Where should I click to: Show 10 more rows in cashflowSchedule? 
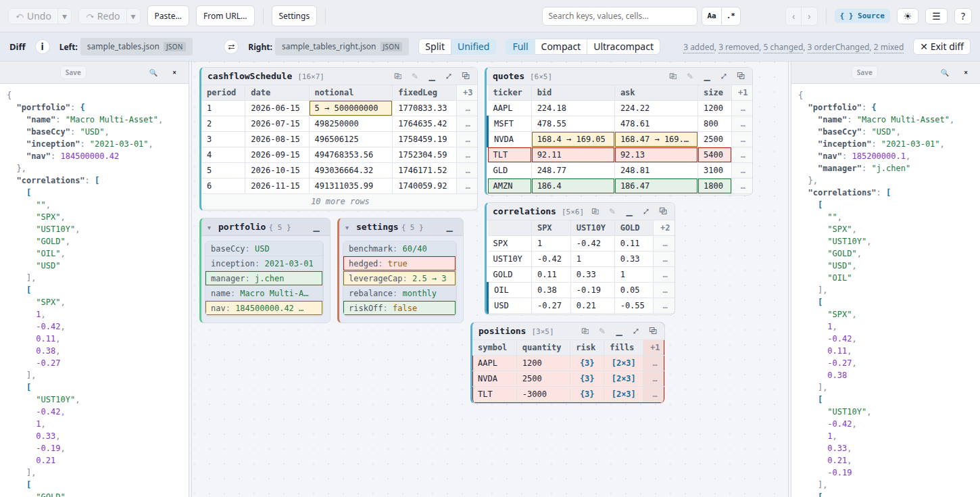(x=340, y=202)
